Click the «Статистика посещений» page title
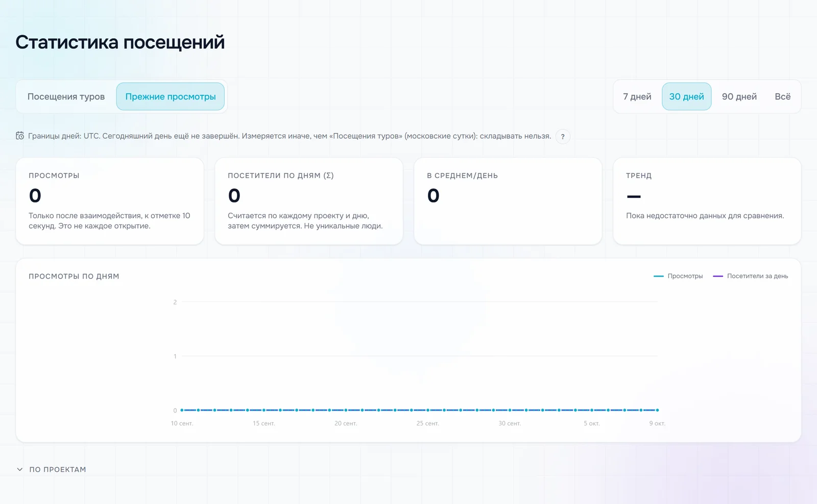The image size is (817, 504). 120,42
